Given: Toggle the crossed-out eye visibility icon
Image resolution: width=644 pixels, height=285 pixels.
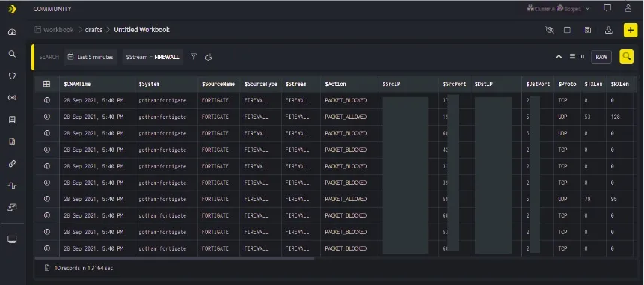Looking at the screenshot, I should [550, 30].
